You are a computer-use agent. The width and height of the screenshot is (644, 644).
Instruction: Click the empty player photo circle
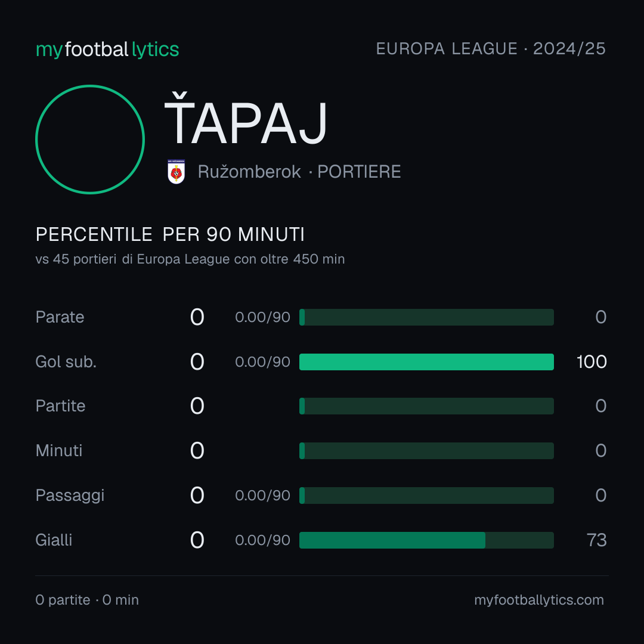click(x=90, y=139)
